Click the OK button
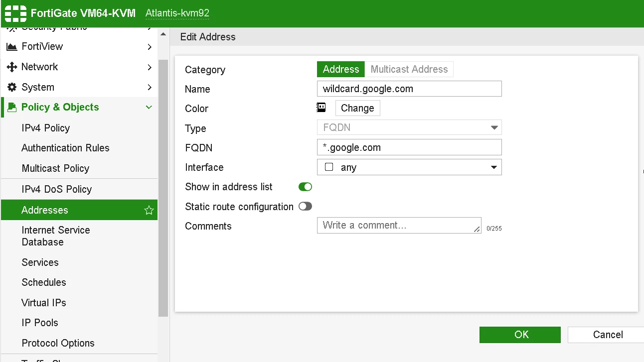The width and height of the screenshot is (644, 362). point(520,335)
